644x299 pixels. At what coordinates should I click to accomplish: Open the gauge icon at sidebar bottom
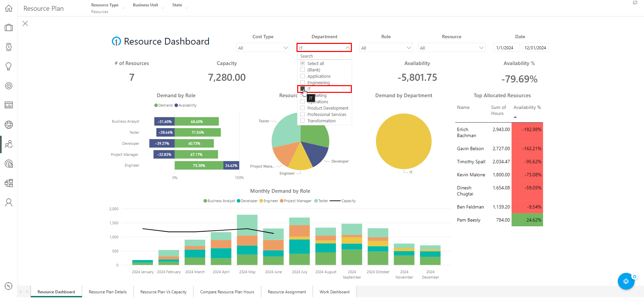tap(9, 286)
